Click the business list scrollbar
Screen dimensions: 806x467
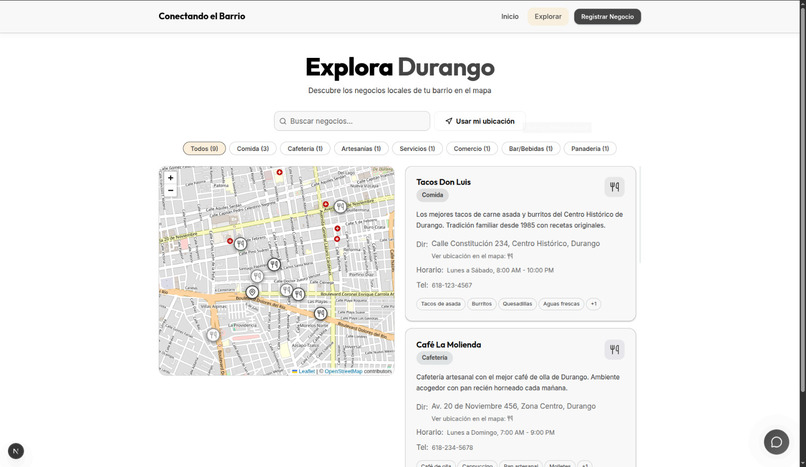pos(640,215)
